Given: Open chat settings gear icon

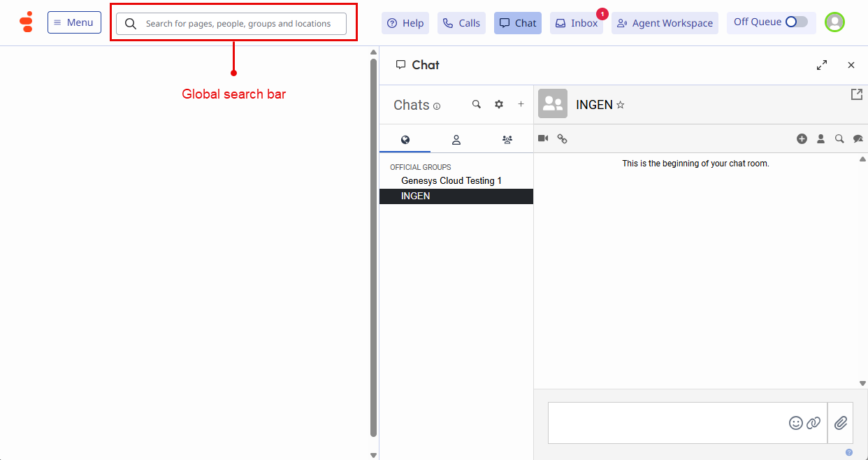Looking at the screenshot, I should pos(499,104).
